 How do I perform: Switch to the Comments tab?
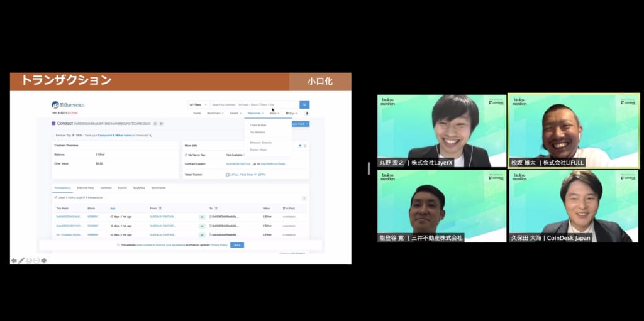tap(158, 188)
